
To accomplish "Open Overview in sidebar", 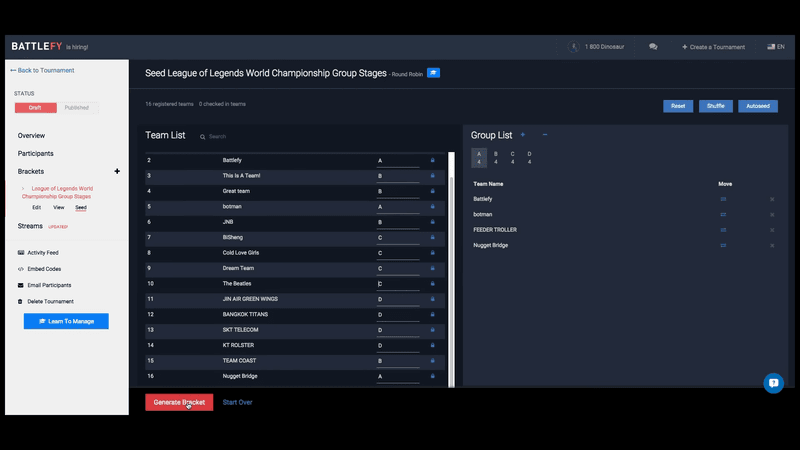I will point(31,136).
